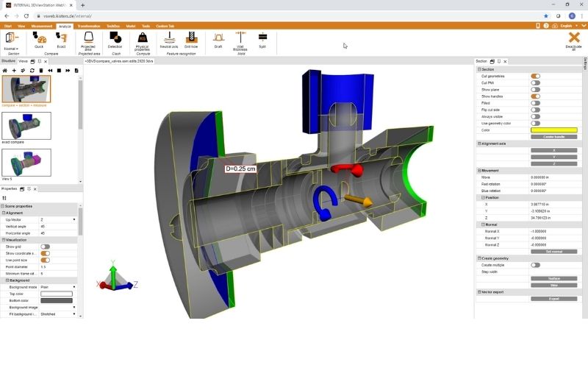Switch to the Model ribbon tab
Image resolution: width=588 pixels, height=368 pixels.
click(x=131, y=26)
